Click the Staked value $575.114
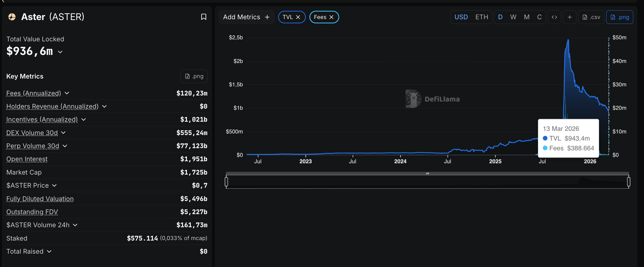 tap(143, 239)
